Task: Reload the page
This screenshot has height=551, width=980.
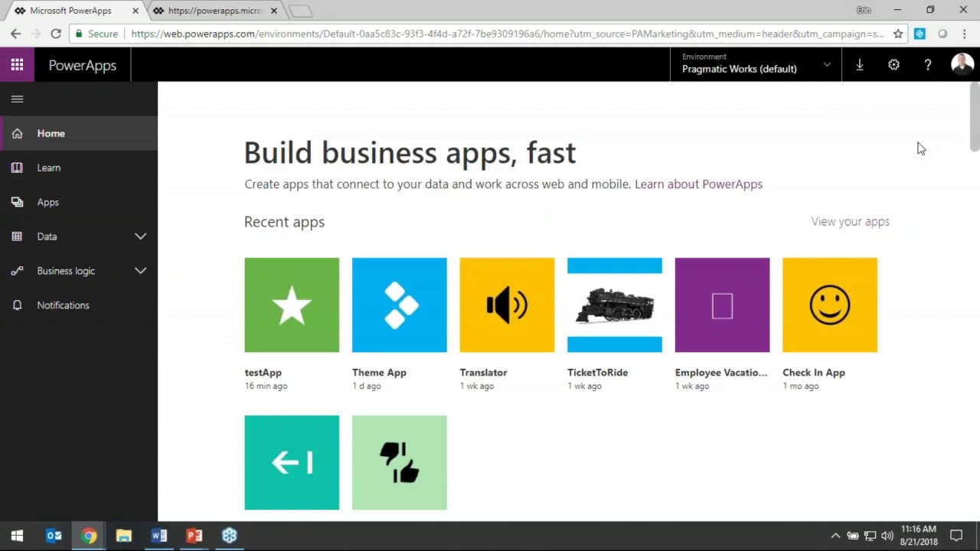Action: [56, 34]
